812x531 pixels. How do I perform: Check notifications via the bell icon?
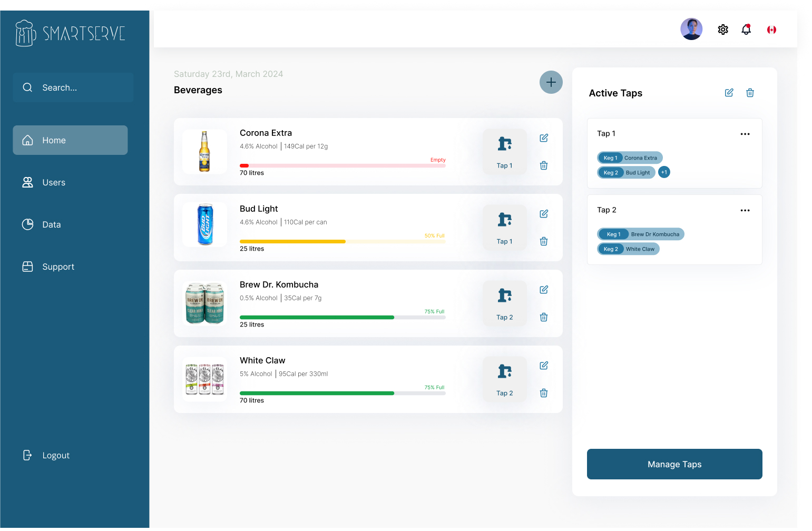[746, 29]
